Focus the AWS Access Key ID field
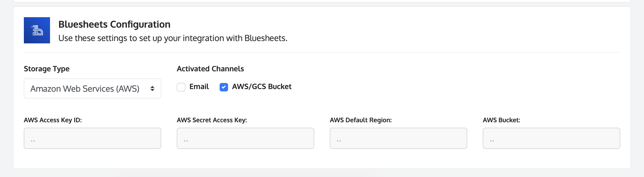This screenshot has height=177, width=644. click(x=92, y=138)
